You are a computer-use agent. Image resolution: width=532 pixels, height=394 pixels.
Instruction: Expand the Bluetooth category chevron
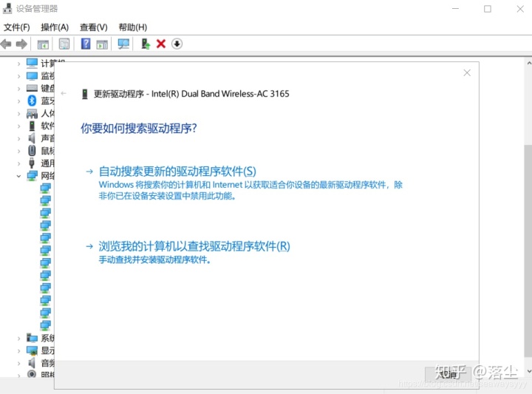click(19, 101)
